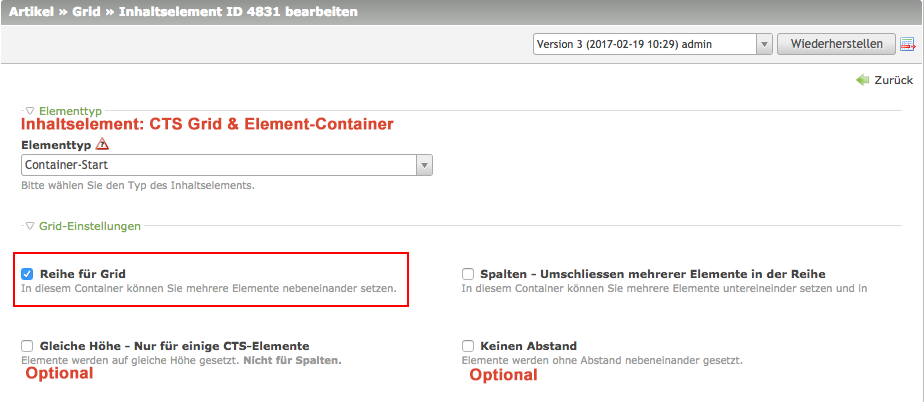924x402 pixels.
Task: Follow the Zurück link
Action: pos(893,80)
